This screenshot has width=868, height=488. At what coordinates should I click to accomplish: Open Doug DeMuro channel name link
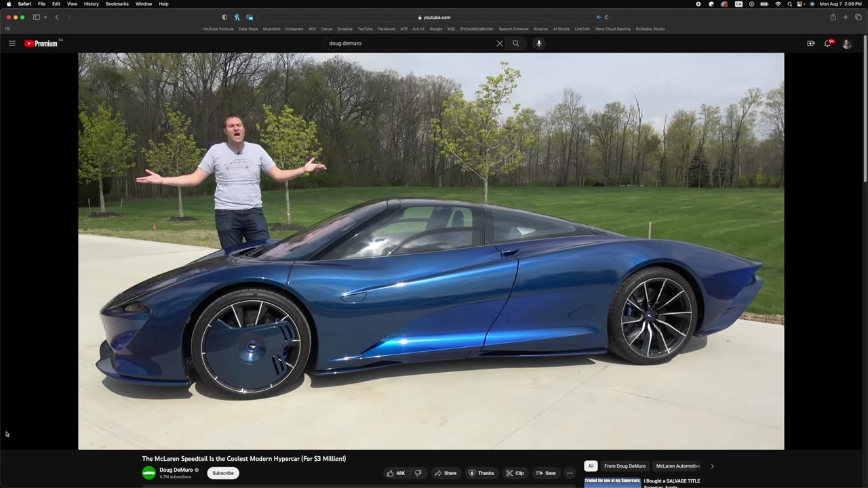tap(176, 470)
